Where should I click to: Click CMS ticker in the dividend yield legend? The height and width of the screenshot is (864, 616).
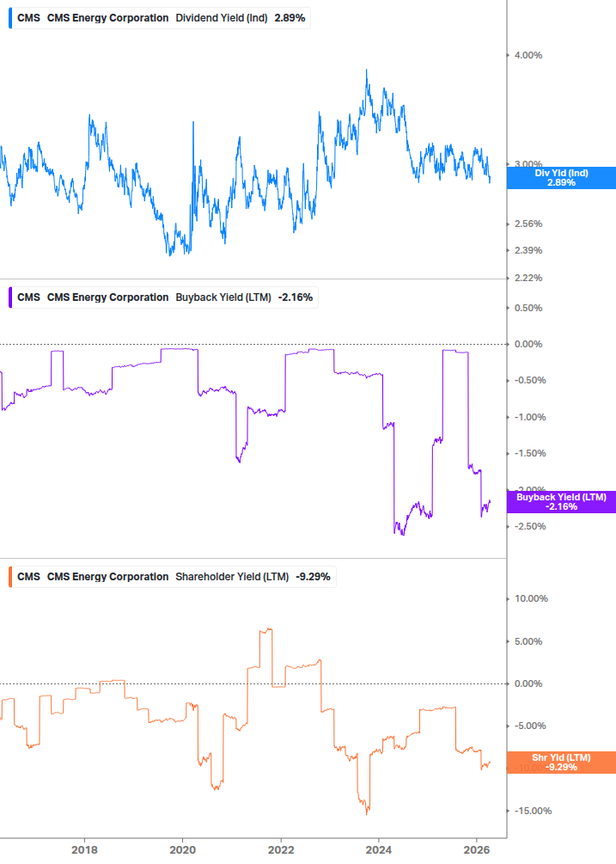(x=28, y=18)
